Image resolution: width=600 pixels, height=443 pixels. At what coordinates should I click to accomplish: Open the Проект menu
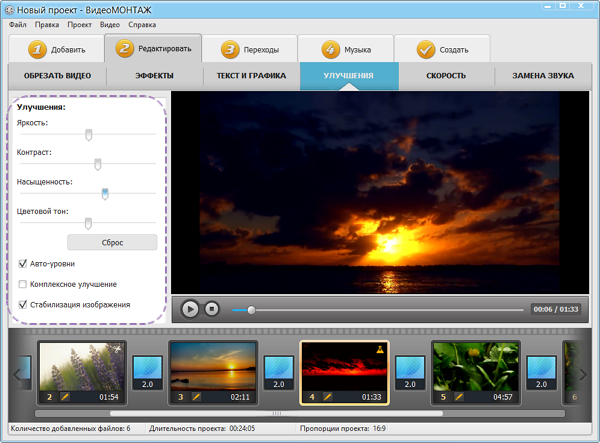80,24
